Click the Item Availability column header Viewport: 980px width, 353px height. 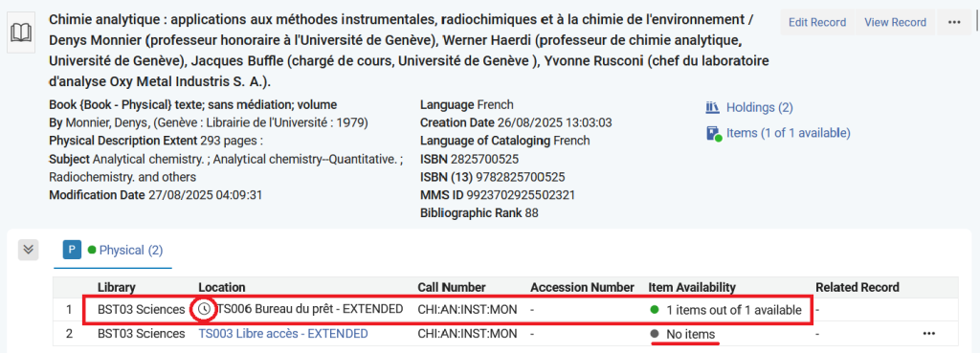692,287
